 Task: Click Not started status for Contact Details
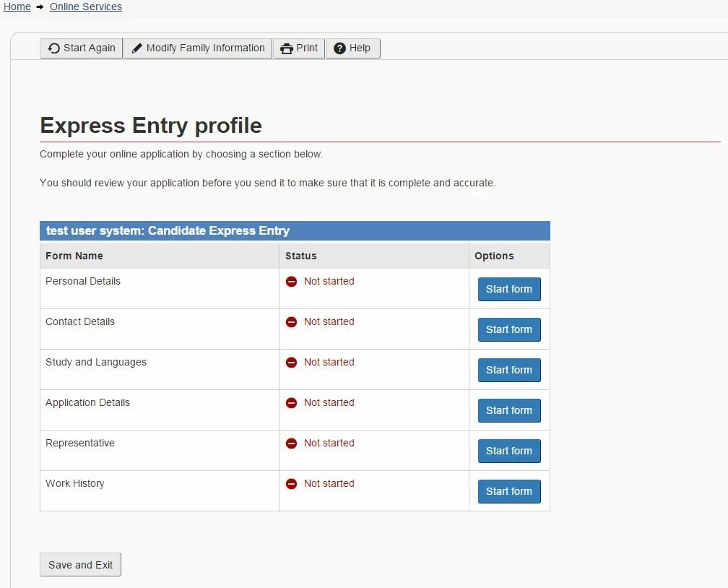pos(329,321)
